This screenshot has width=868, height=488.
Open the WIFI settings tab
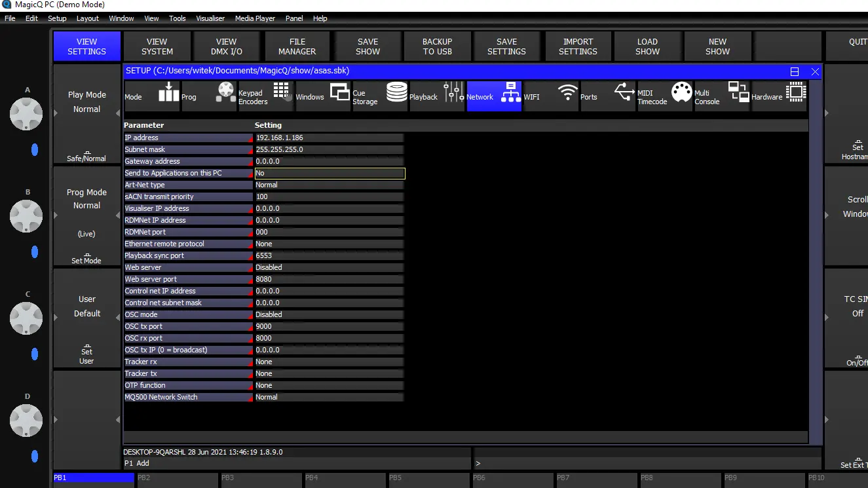pos(551,96)
